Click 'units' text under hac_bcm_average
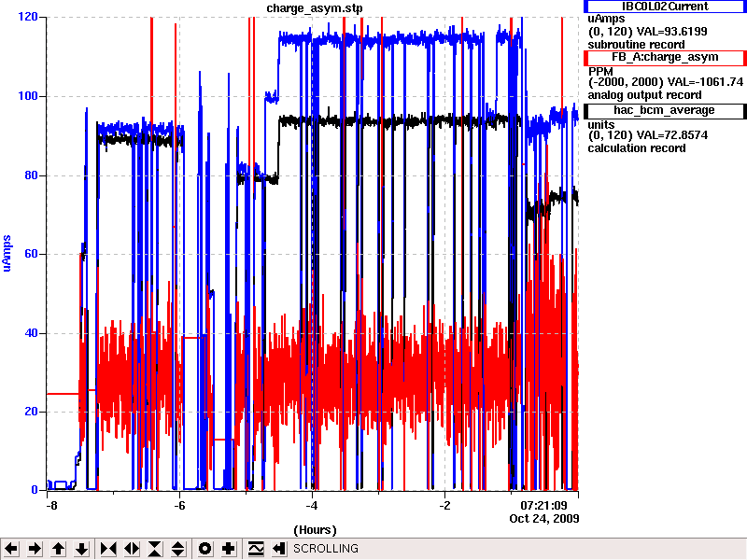 (x=601, y=125)
